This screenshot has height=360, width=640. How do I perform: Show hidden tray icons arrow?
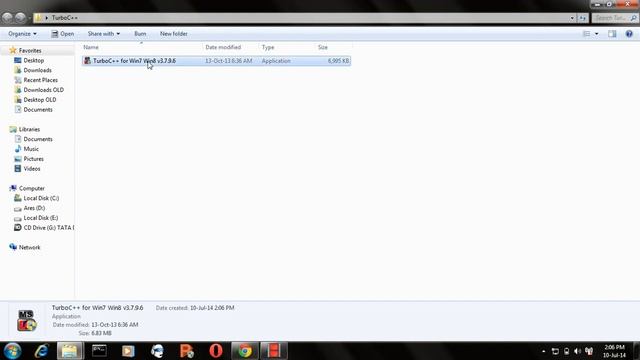click(543, 351)
